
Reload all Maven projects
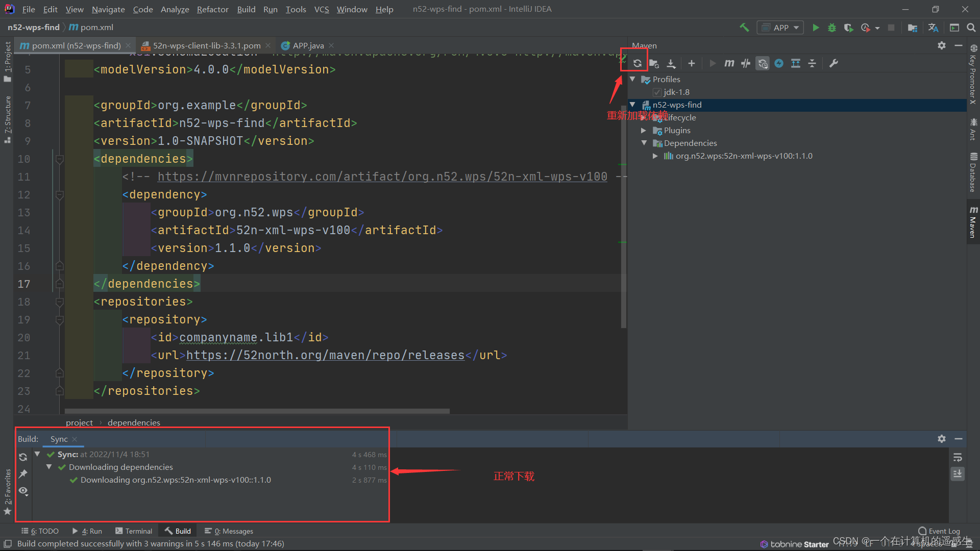click(x=637, y=63)
